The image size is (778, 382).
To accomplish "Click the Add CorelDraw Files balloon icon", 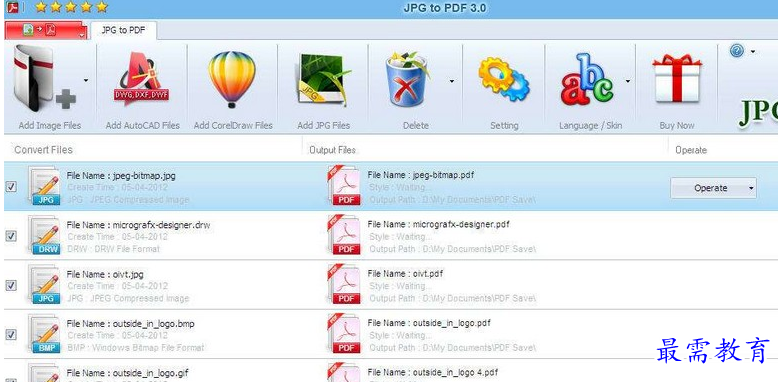I will [x=232, y=79].
